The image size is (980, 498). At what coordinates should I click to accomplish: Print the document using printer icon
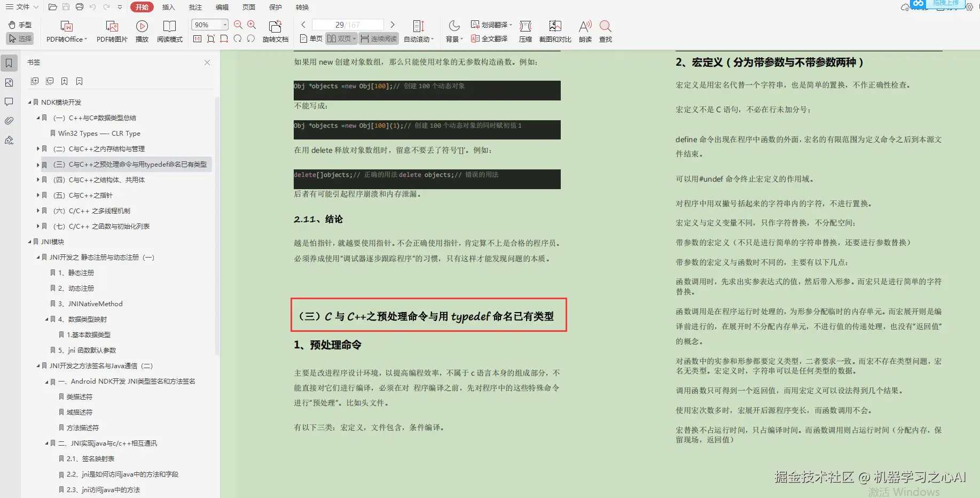pos(80,7)
